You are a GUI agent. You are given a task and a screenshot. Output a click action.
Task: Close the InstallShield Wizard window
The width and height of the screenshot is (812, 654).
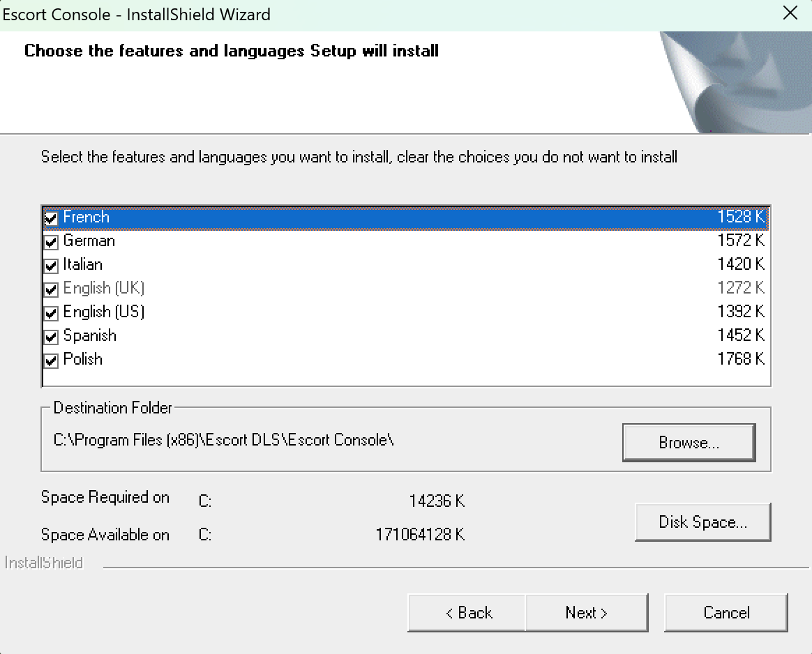(790, 13)
